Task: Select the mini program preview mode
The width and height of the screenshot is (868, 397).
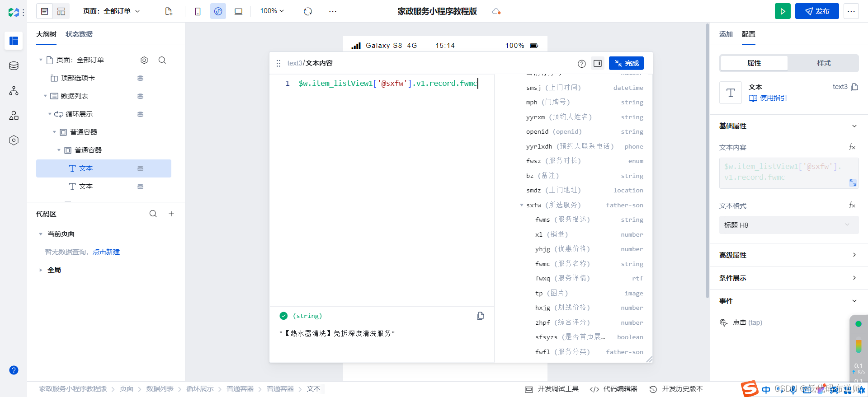Action: coord(218,11)
